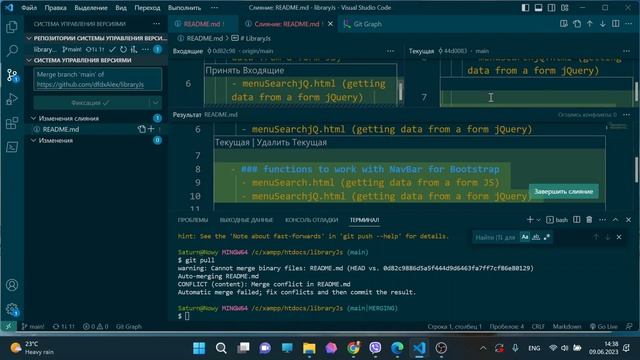Click Удалить Текущая in result pane
Viewport: 640px width, 360px height.
(x=291, y=142)
